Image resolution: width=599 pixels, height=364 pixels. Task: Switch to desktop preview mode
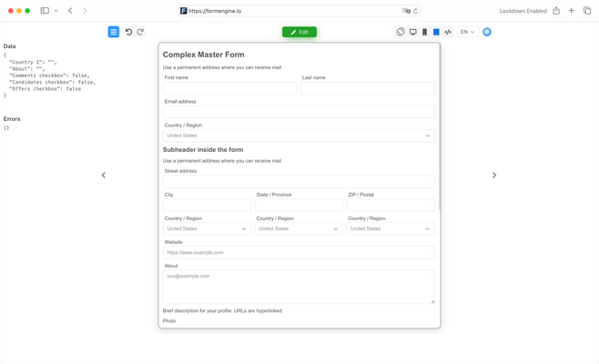click(413, 32)
